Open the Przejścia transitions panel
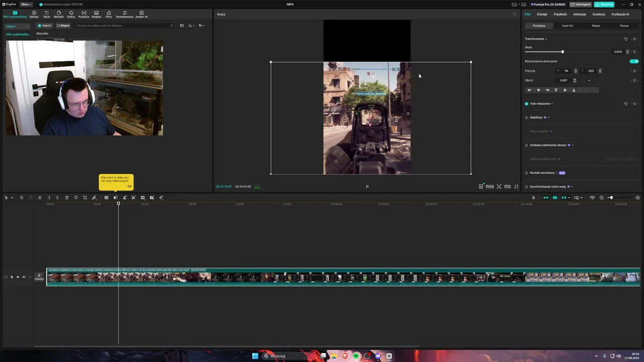This screenshot has height=362, width=644. coord(84,14)
